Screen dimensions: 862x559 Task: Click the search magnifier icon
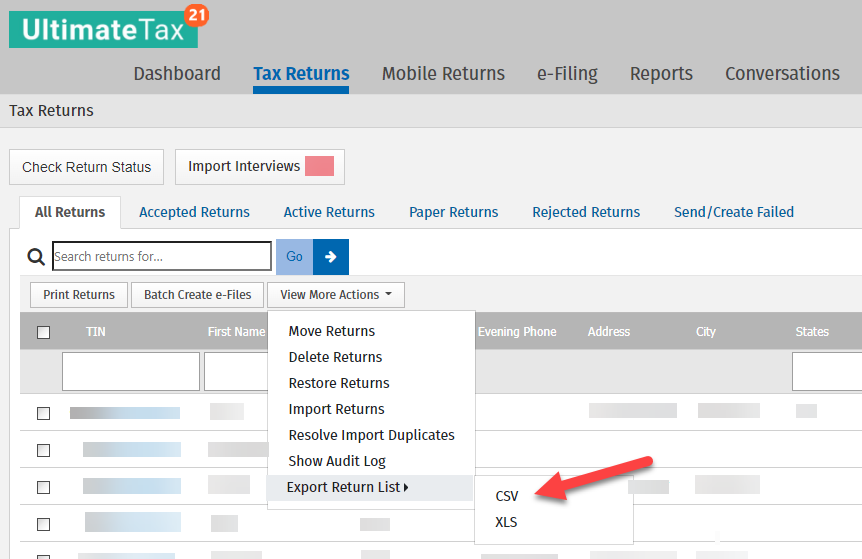click(36, 257)
